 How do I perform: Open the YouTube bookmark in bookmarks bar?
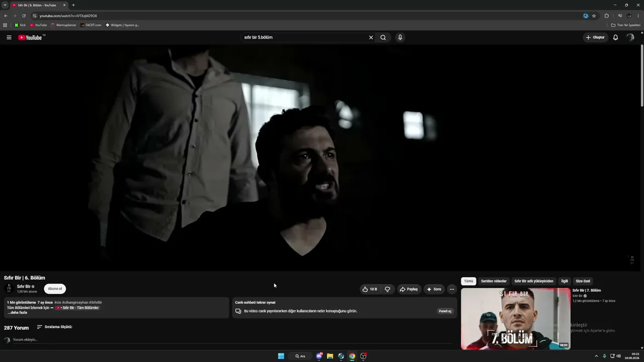[x=38, y=25]
